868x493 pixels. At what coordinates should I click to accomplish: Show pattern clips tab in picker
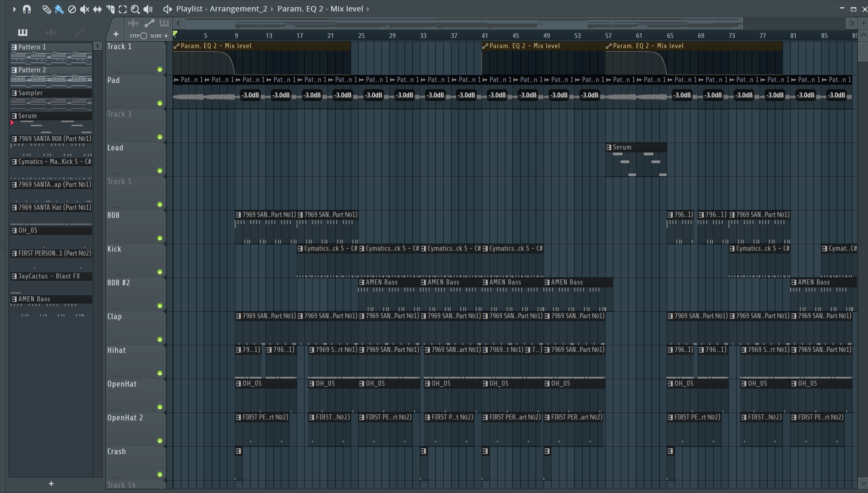pyautogui.click(x=23, y=33)
